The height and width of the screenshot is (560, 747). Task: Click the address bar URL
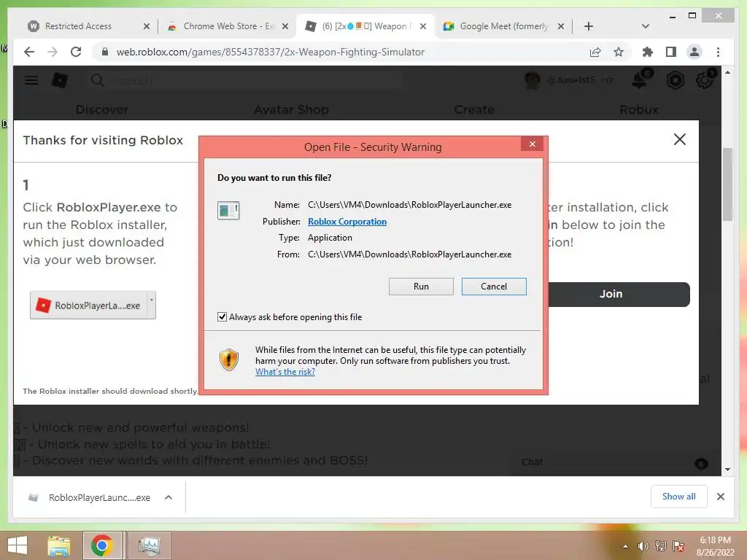pos(270,52)
